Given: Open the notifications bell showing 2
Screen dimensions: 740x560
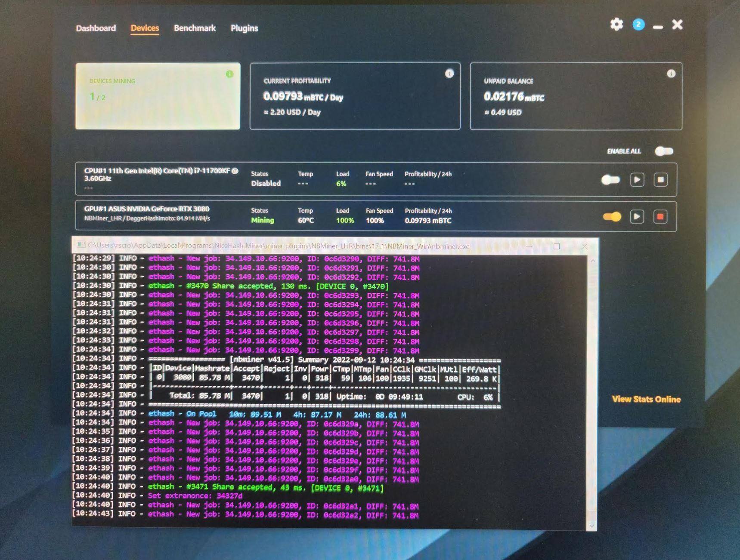Looking at the screenshot, I should click(x=638, y=25).
